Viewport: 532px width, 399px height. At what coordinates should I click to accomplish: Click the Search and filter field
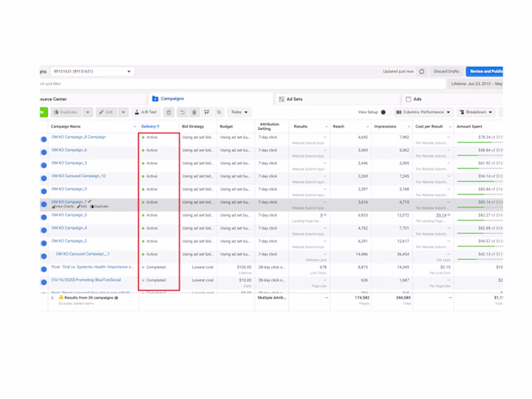click(242, 84)
